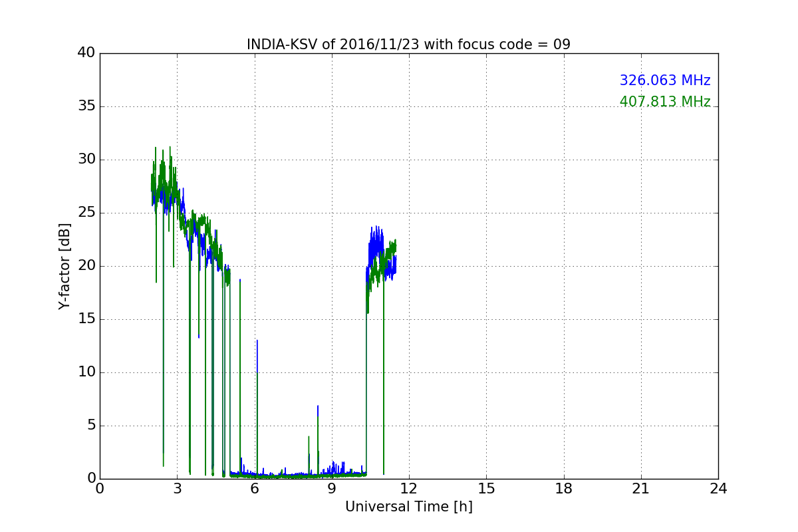Select the 326.063 MHz legend label
798x532 pixels.
pyautogui.click(x=665, y=80)
